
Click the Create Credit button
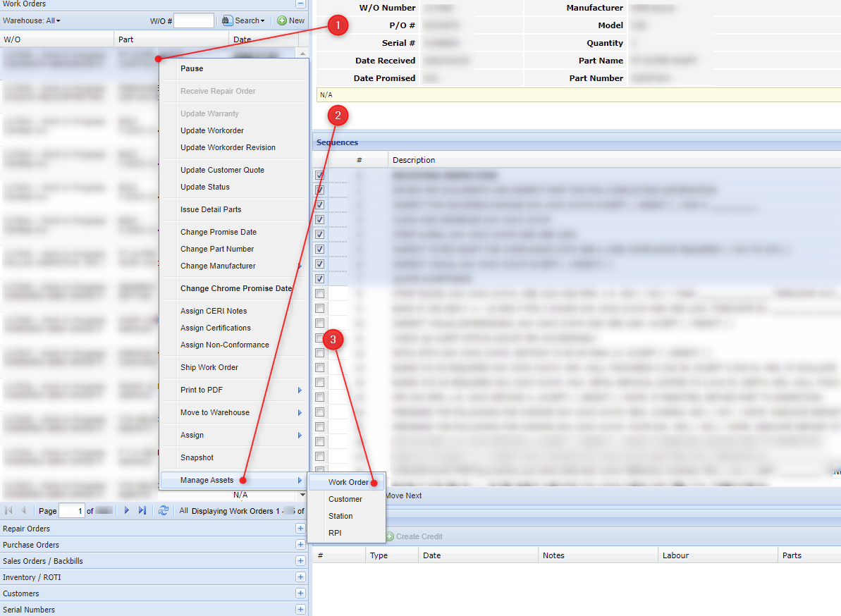coord(414,536)
